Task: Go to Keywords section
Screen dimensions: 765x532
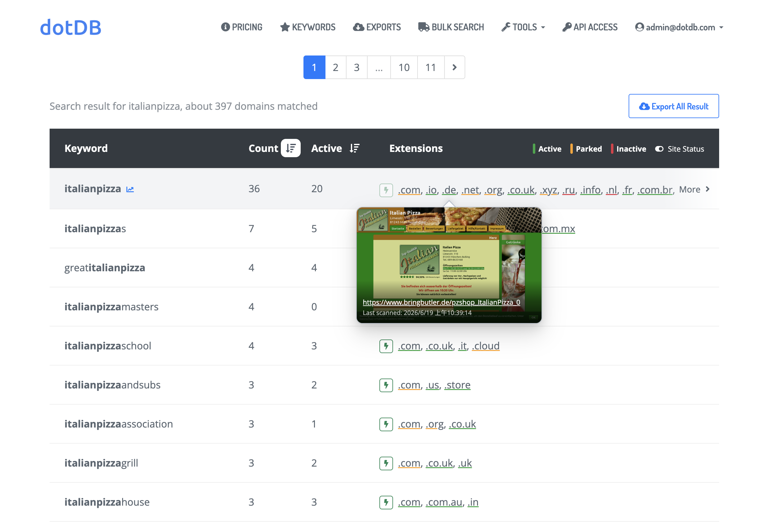Action: click(x=307, y=27)
